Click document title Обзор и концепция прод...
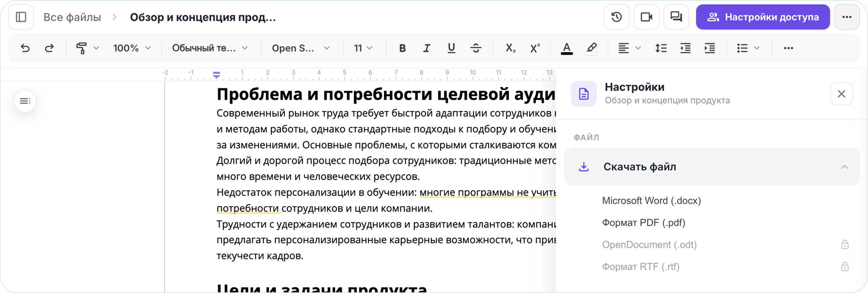 [203, 17]
